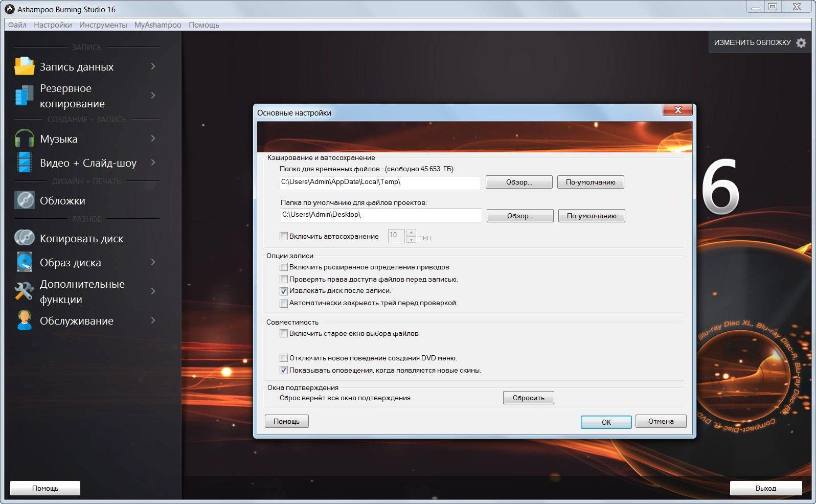
Task: Uncheck Извлекать диск после записи
Action: (x=284, y=291)
